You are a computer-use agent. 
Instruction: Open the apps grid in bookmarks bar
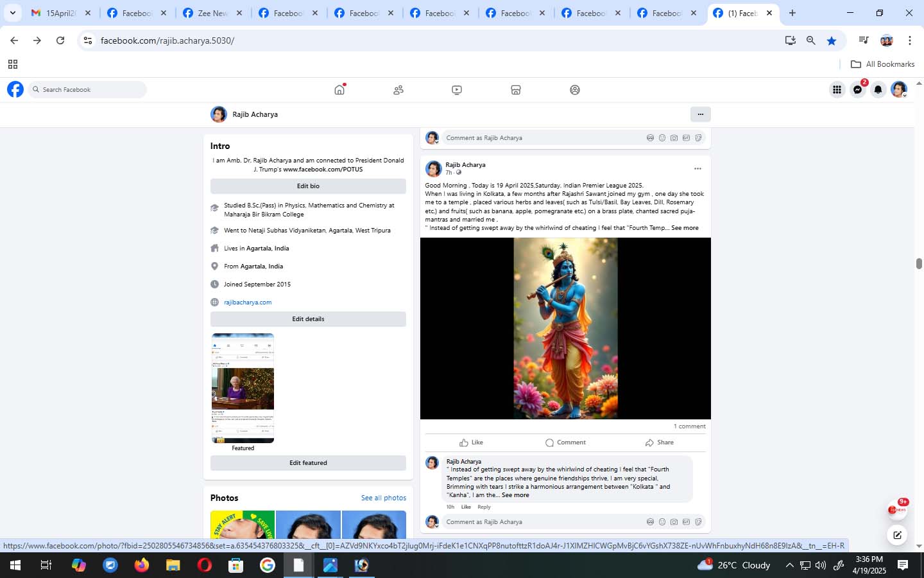[12, 64]
